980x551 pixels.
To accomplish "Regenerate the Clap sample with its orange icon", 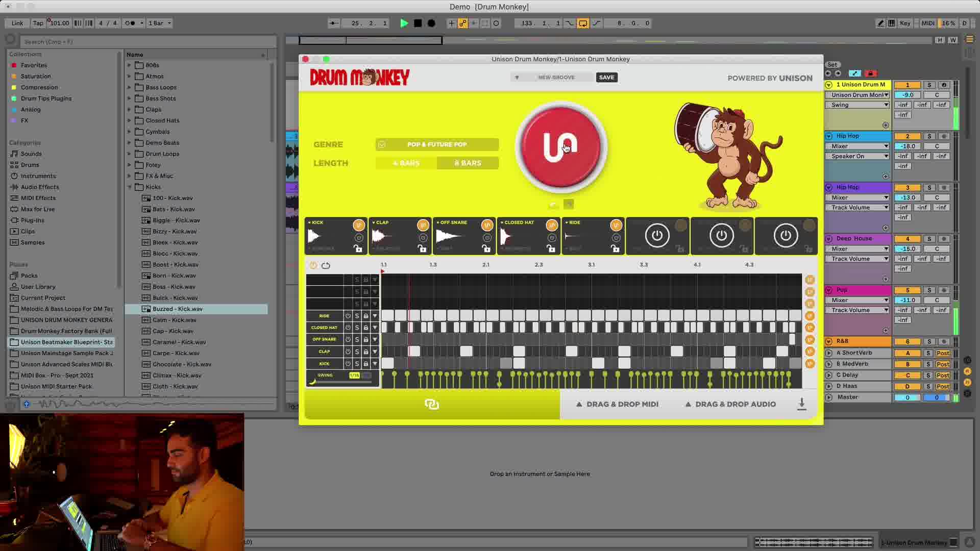I will tap(423, 225).
